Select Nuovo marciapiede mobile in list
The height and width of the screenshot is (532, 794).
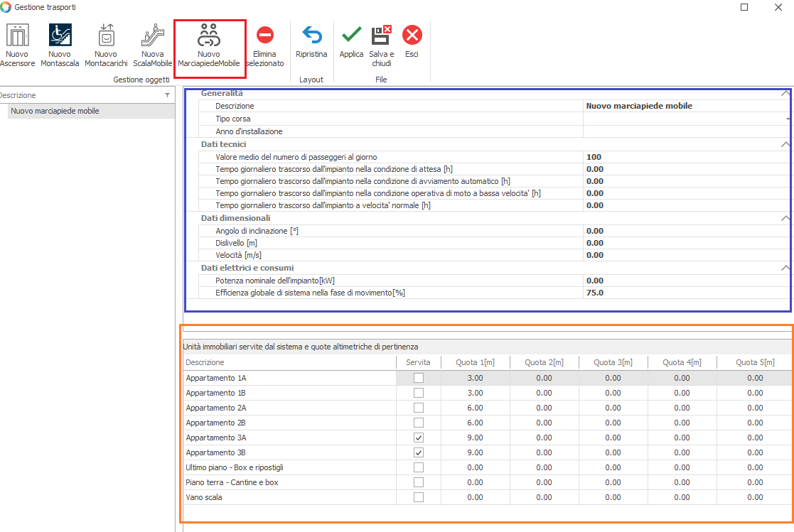[x=55, y=111]
